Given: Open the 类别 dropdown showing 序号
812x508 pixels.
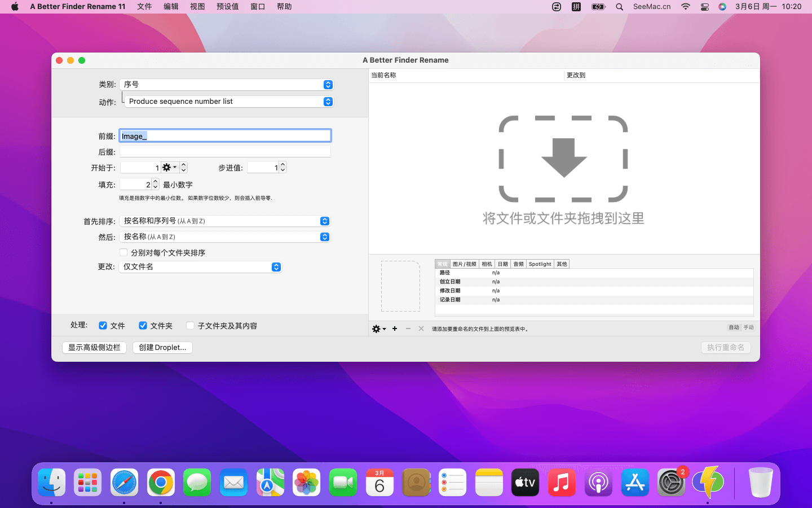Looking at the screenshot, I should 226,84.
